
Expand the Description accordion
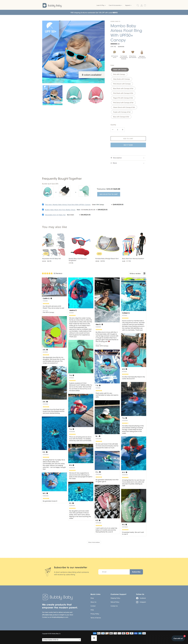pos(128,158)
